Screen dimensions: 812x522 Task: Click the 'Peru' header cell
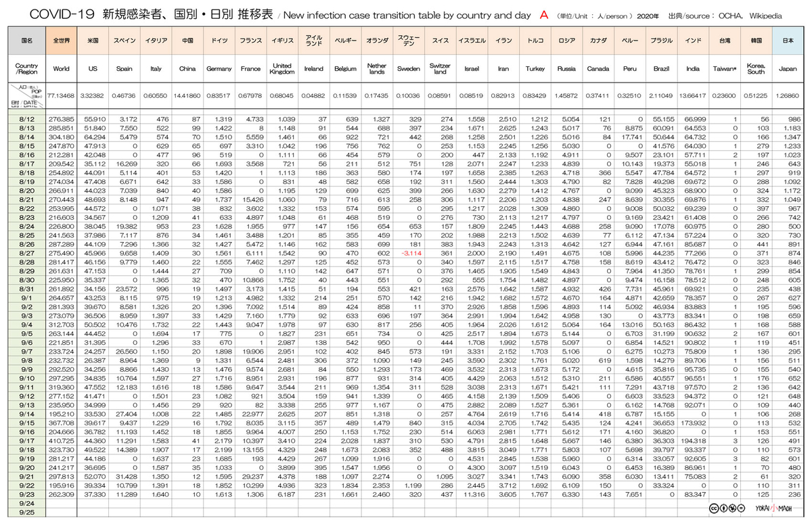630,69
